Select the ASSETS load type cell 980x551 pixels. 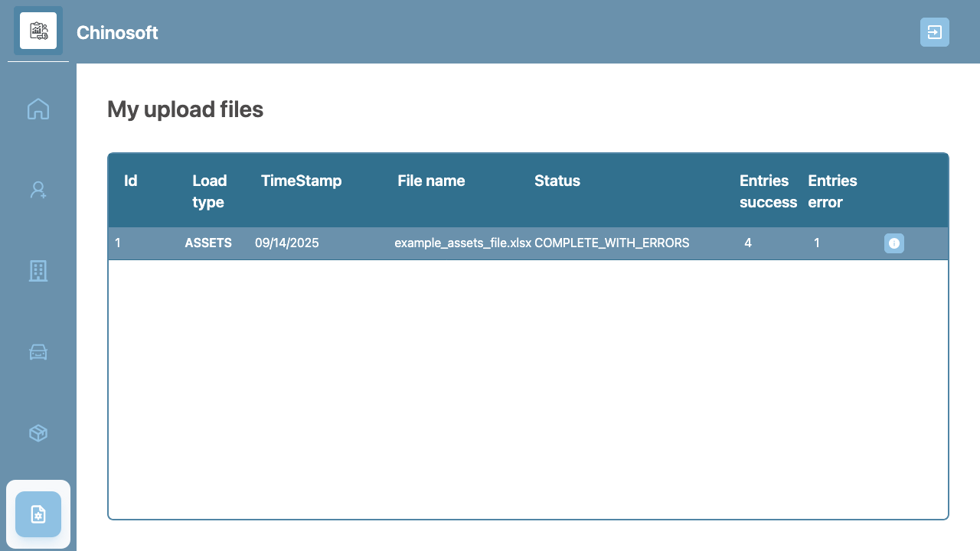pos(207,243)
